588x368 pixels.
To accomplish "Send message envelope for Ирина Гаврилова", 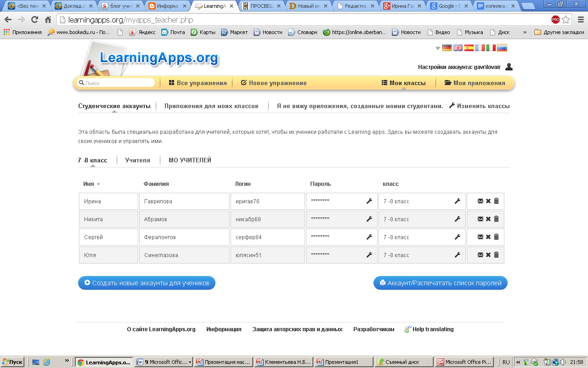I will pyautogui.click(x=481, y=201).
